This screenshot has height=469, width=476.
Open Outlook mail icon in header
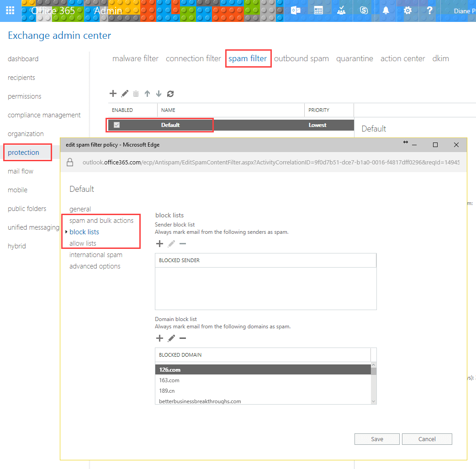[x=296, y=11]
